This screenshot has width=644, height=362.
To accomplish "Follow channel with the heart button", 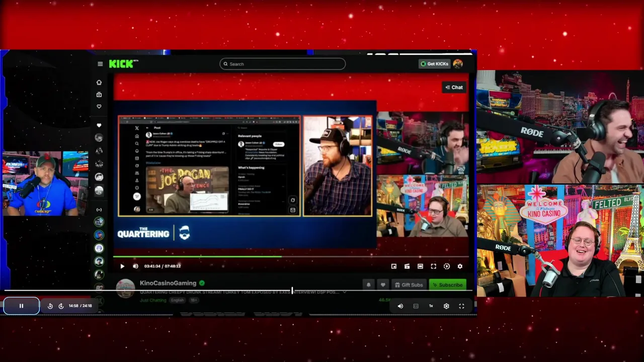I will point(383,285).
